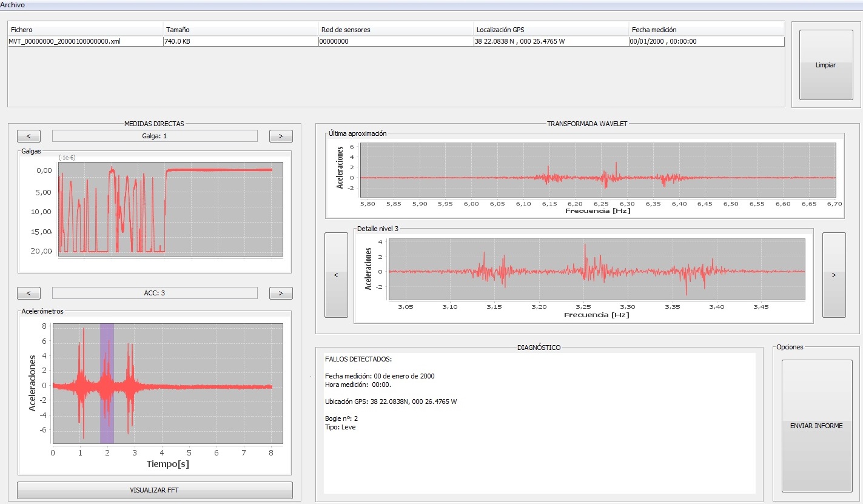Click the Galga: 1 label field
This screenshot has width=863, height=504.
[x=155, y=136]
